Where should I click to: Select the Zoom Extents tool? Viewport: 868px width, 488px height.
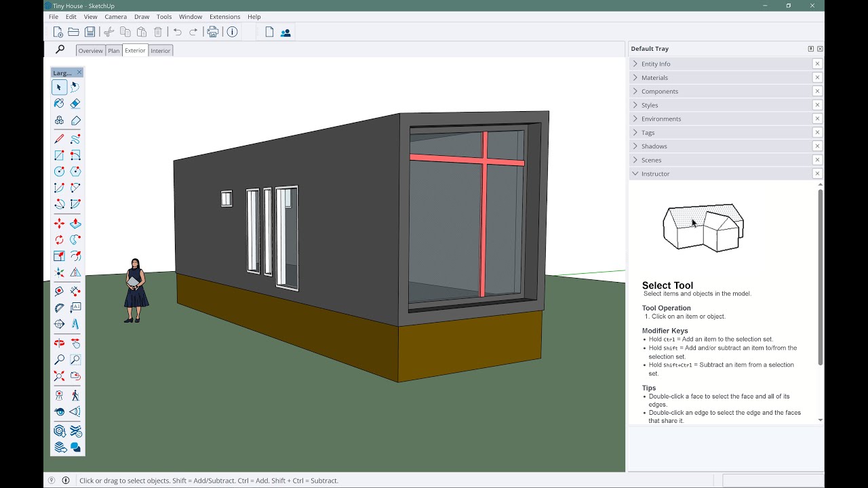pos(59,376)
